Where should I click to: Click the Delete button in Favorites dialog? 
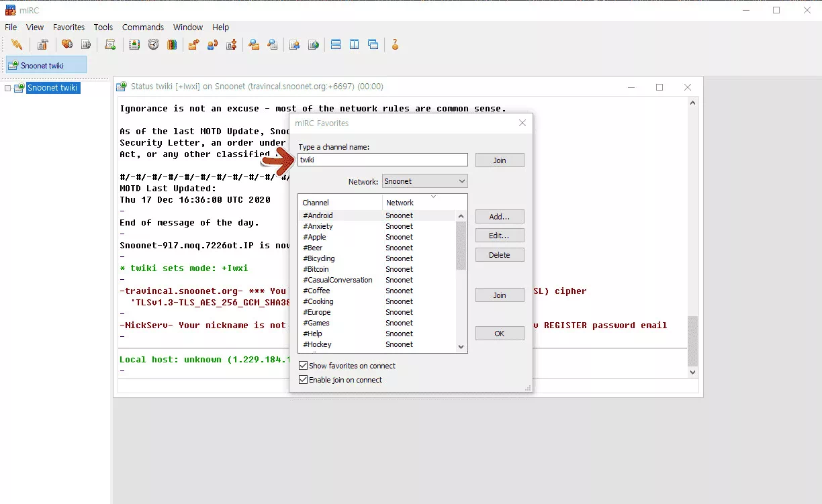[x=500, y=255]
